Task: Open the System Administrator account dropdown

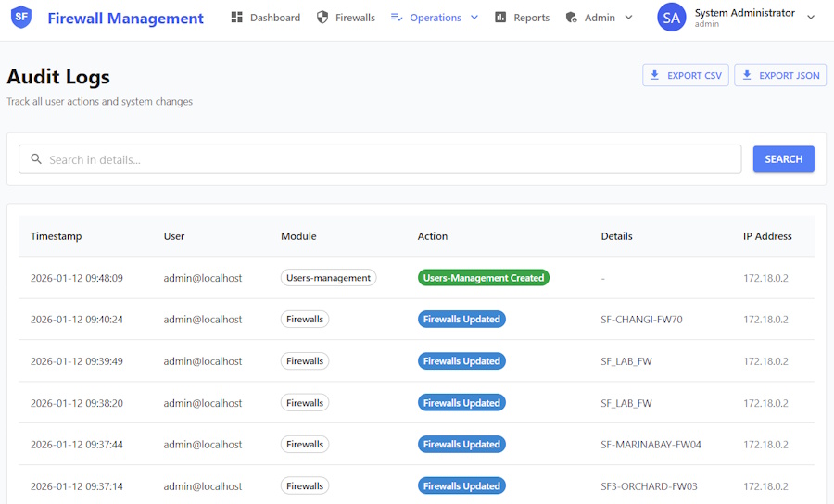Action: pos(811,18)
